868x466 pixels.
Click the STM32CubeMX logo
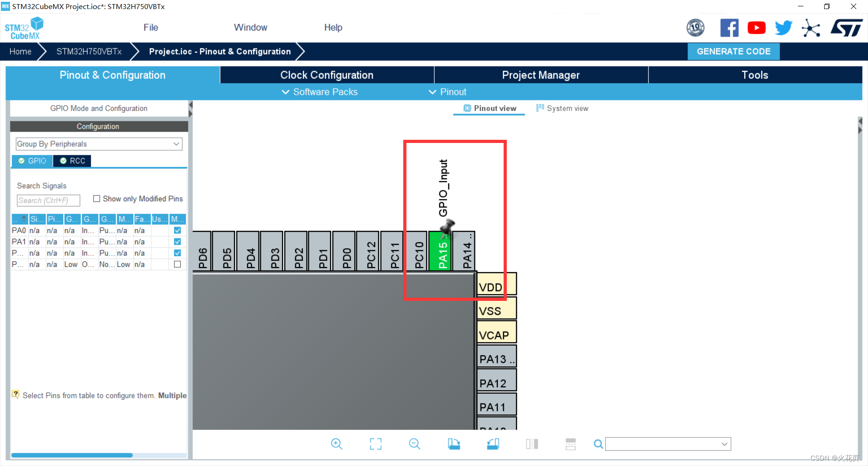click(x=24, y=28)
